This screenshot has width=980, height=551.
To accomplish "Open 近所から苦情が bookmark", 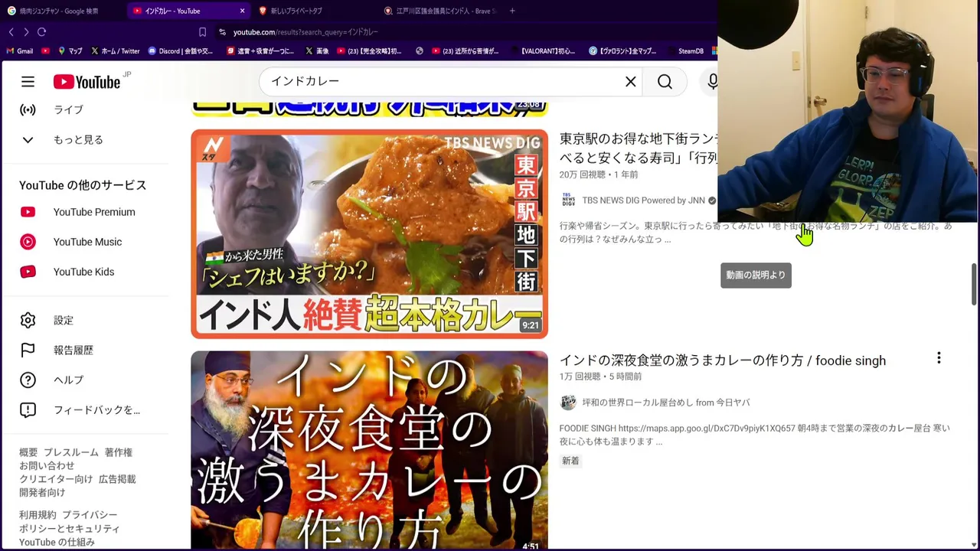I will click(x=465, y=51).
